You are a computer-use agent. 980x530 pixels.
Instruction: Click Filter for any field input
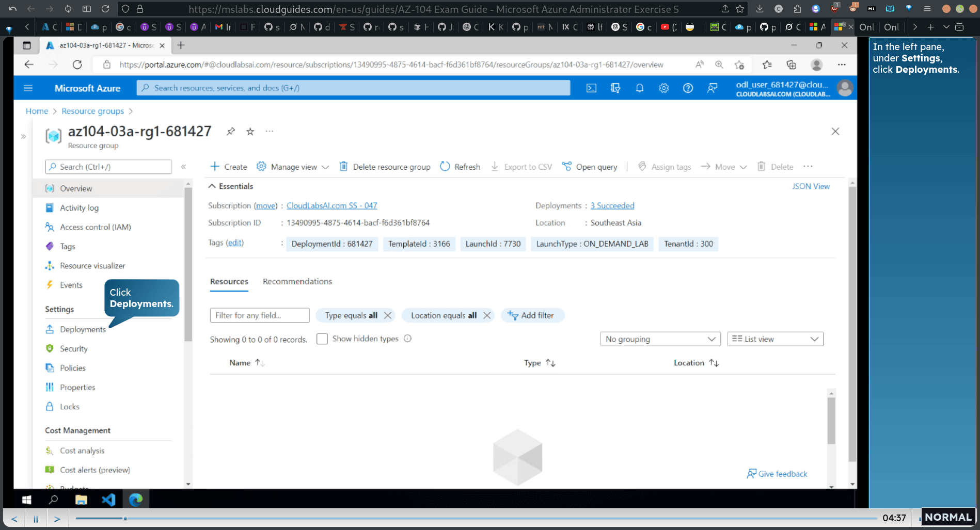[x=260, y=315]
